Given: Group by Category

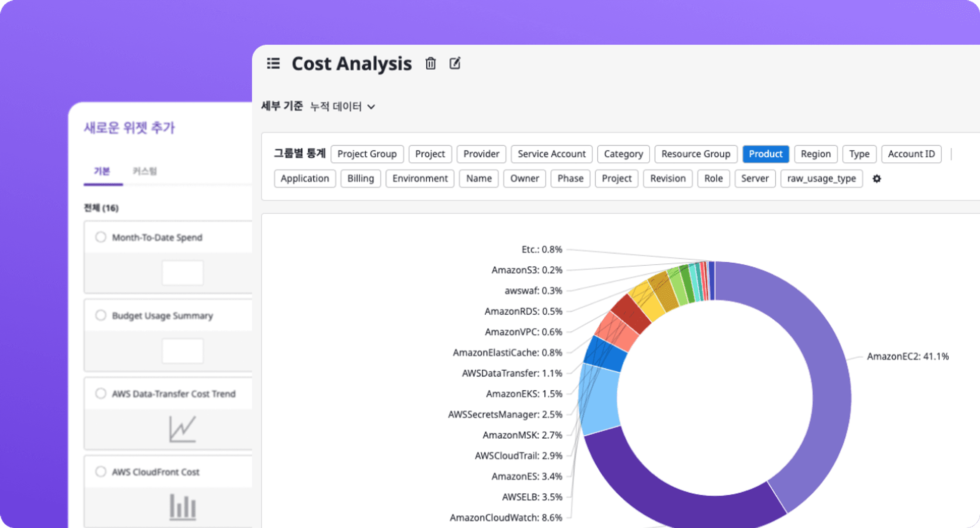Looking at the screenshot, I should pyautogui.click(x=623, y=154).
